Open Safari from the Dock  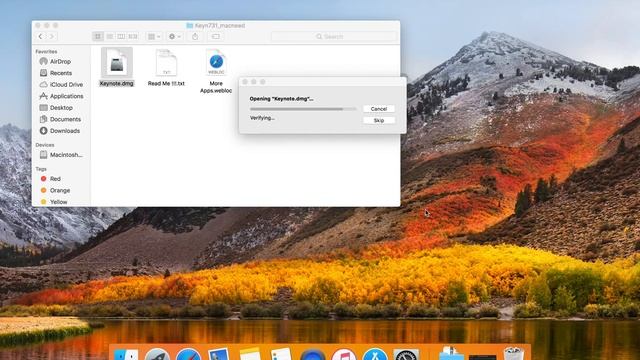(x=189, y=354)
